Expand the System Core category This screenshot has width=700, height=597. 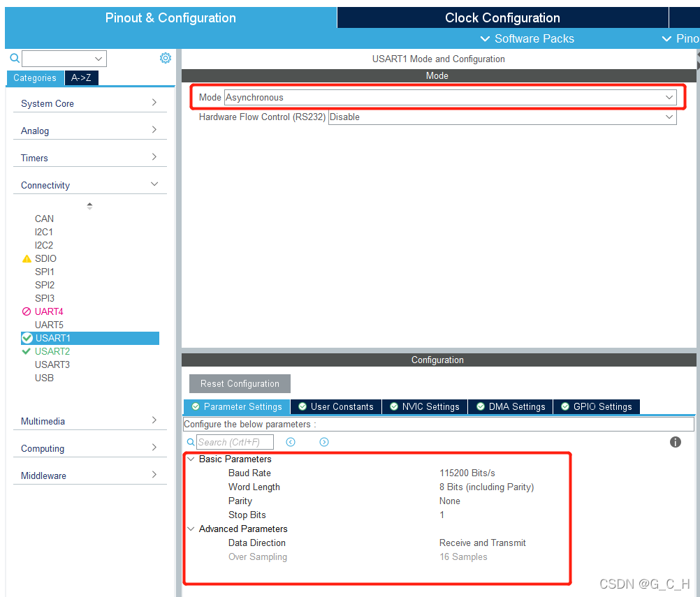tap(89, 103)
